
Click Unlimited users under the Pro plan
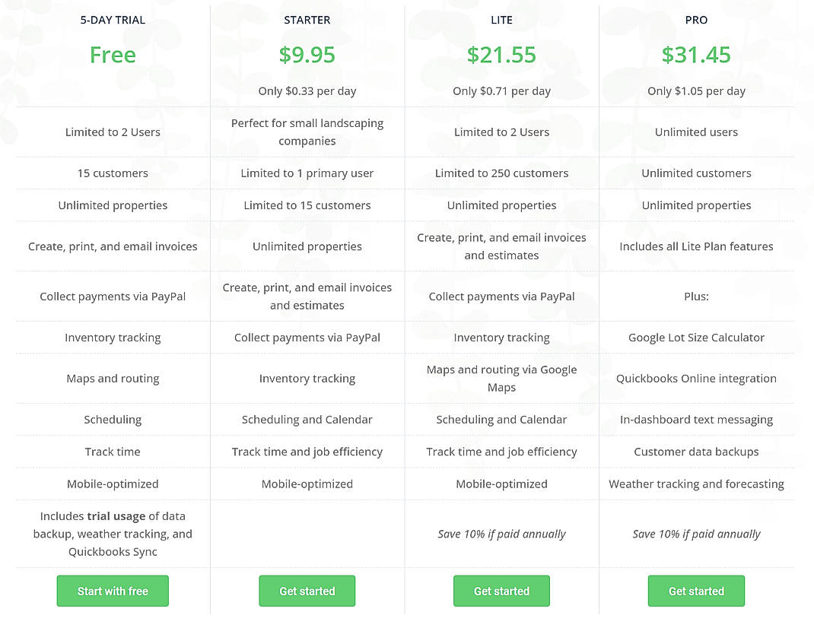(696, 132)
